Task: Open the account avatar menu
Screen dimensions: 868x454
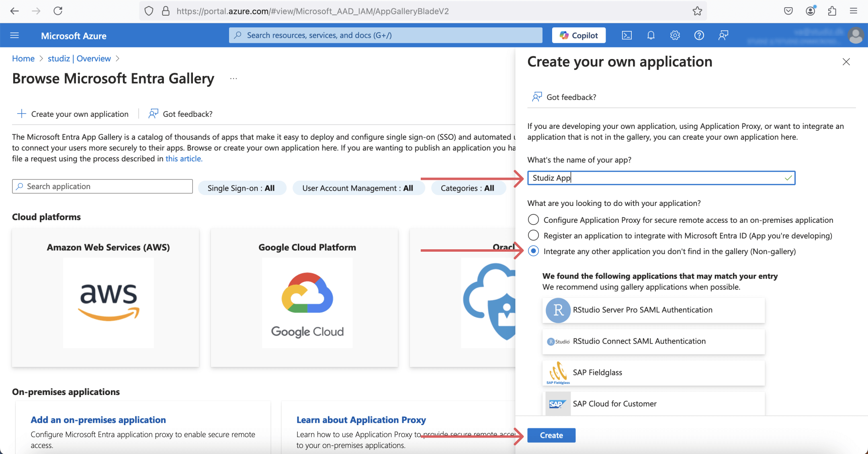Action: (856, 35)
